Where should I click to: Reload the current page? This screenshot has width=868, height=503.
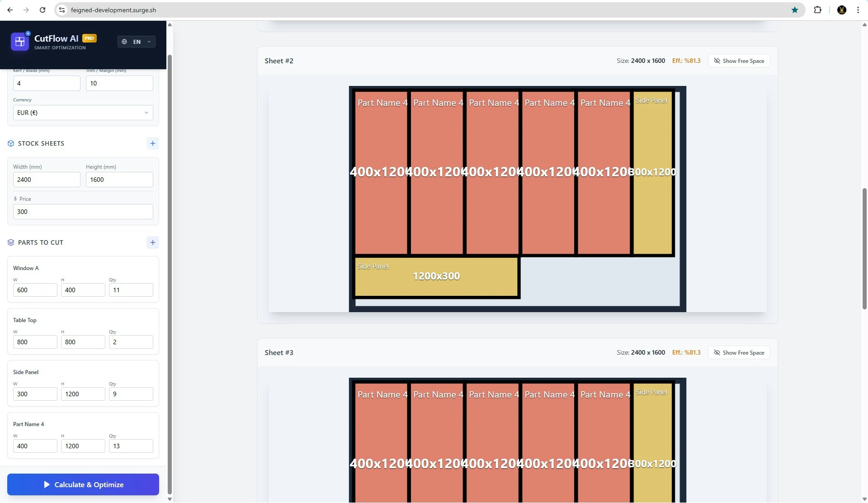pyautogui.click(x=42, y=9)
